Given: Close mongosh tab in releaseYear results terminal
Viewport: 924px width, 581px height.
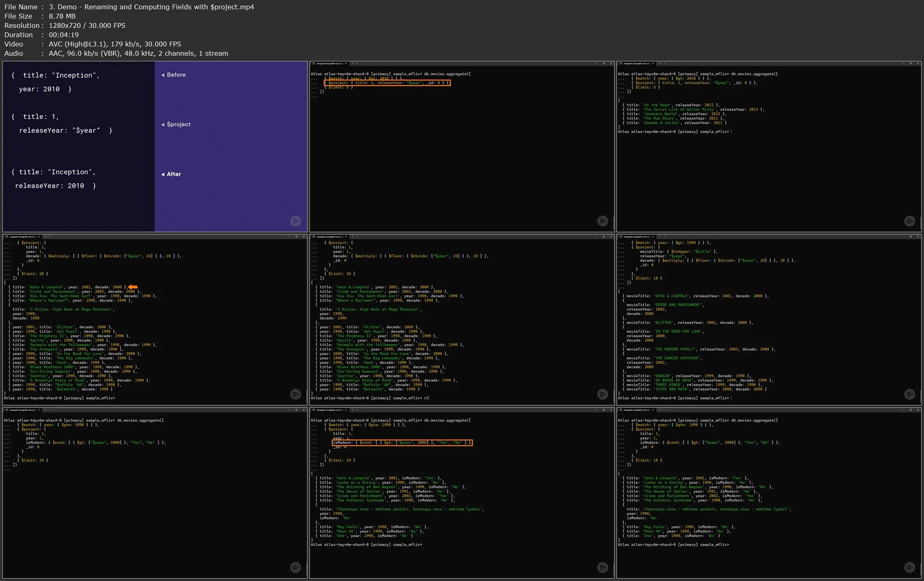Looking at the screenshot, I should point(652,63).
